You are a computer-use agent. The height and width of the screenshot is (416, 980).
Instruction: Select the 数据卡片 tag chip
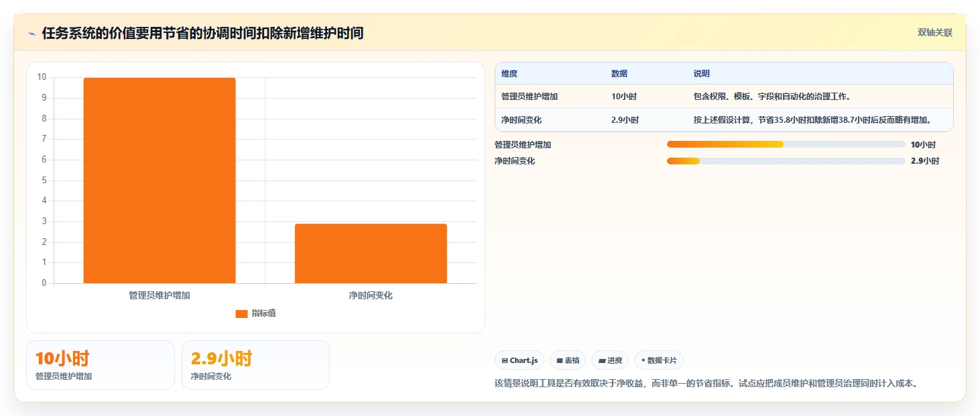pyautogui.click(x=659, y=360)
